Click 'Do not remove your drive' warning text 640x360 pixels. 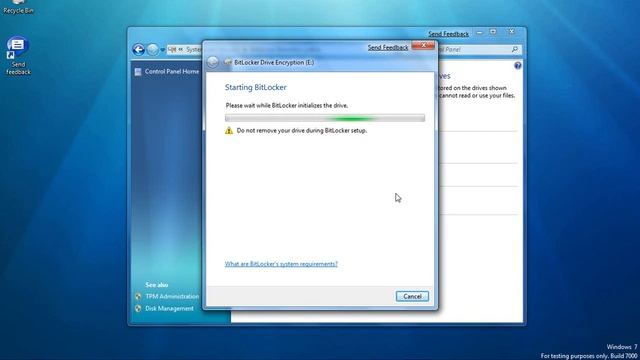[x=302, y=131]
